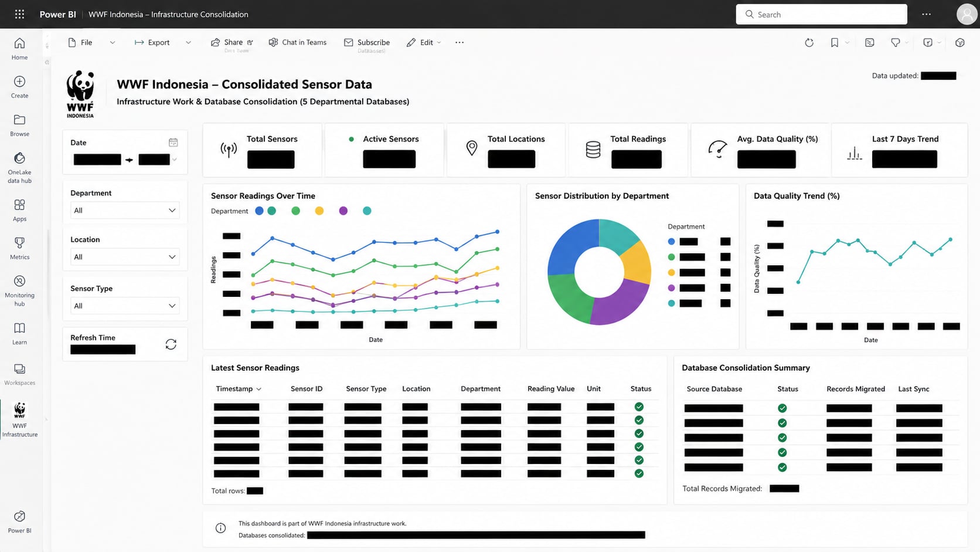The width and height of the screenshot is (980, 552).
Task: Open the Export menu
Action: pyautogui.click(x=152, y=42)
